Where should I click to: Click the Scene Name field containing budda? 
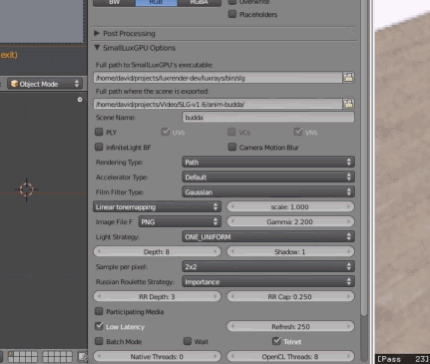pos(268,117)
